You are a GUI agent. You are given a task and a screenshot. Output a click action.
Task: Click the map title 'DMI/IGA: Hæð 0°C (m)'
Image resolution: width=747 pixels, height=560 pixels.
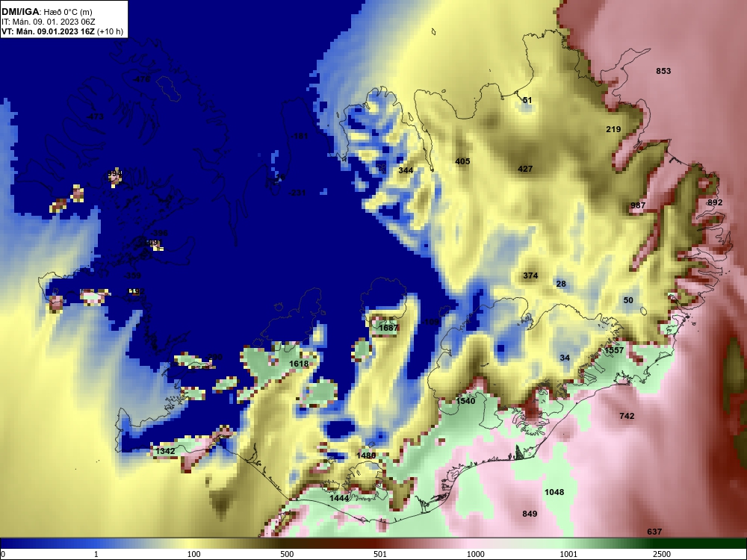point(46,12)
